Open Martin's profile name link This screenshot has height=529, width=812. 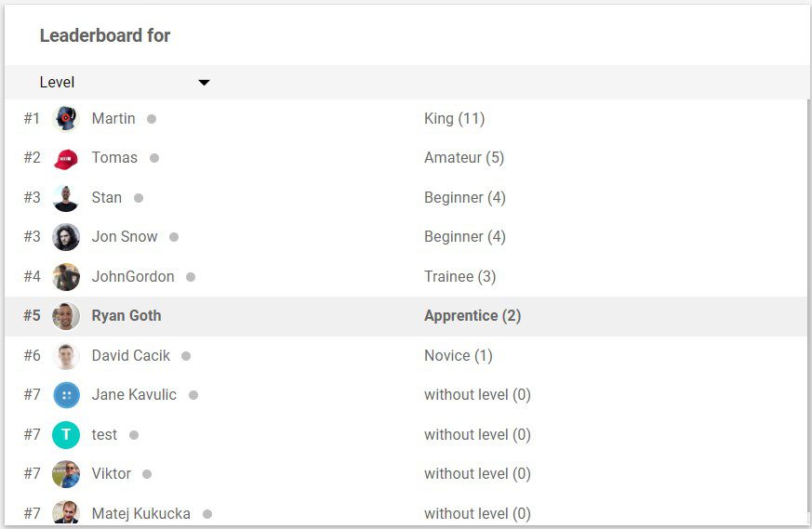coord(113,119)
